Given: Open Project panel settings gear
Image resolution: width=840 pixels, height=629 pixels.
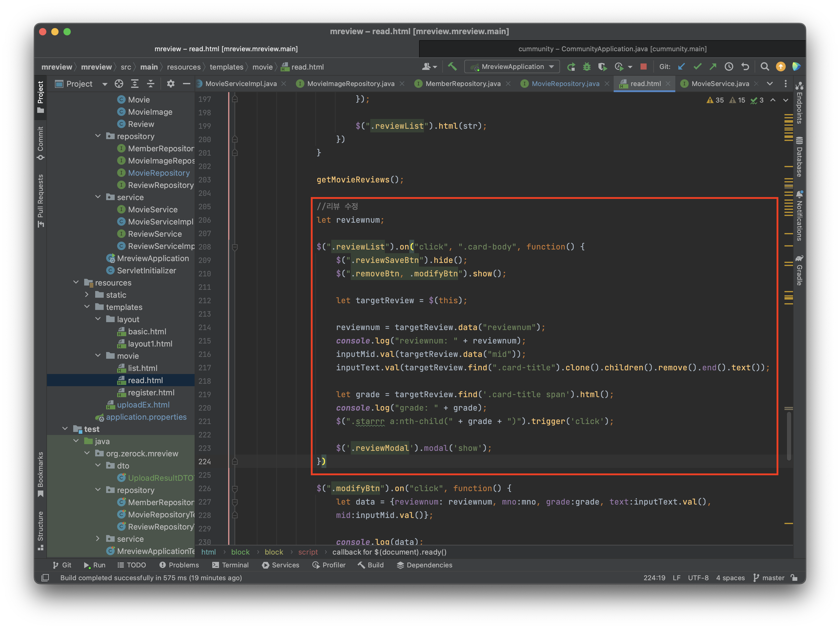Looking at the screenshot, I should [171, 84].
